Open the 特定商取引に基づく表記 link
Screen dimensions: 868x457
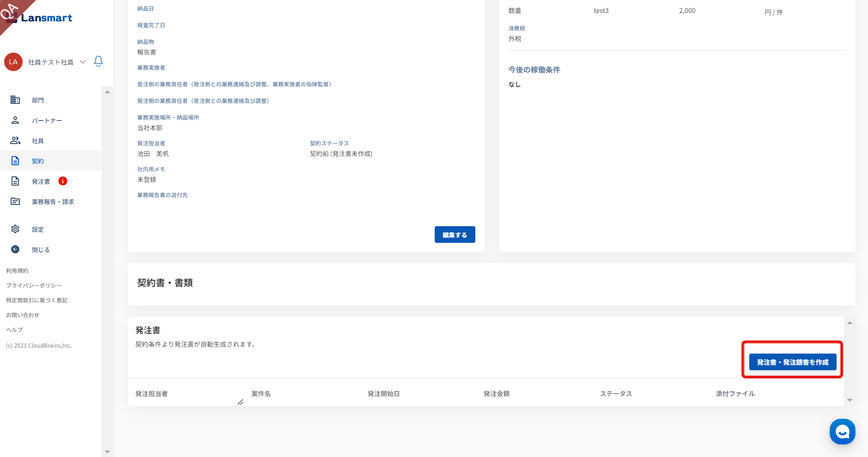coord(36,301)
